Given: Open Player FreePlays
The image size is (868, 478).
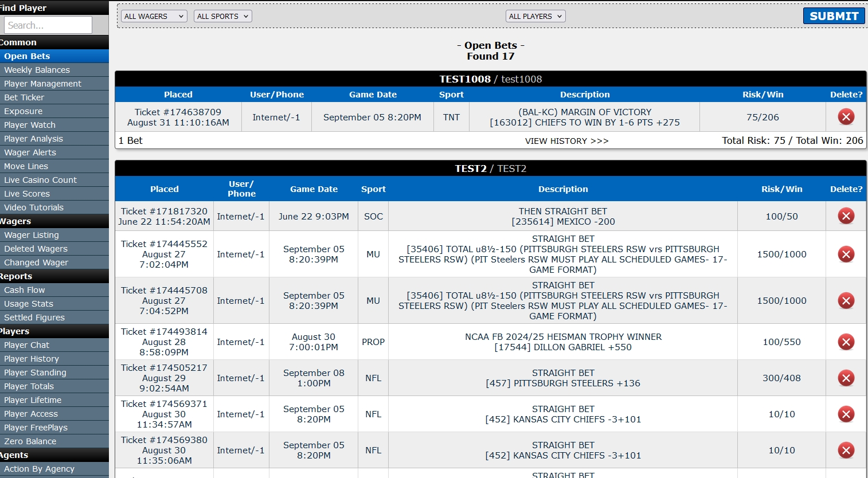Looking at the screenshot, I should click(54, 428).
